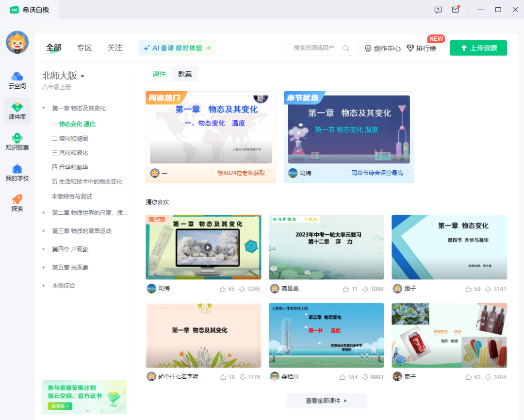Select the 课件库 sidebar icon
Viewport: 524px width, 420px height.
(x=17, y=111)
